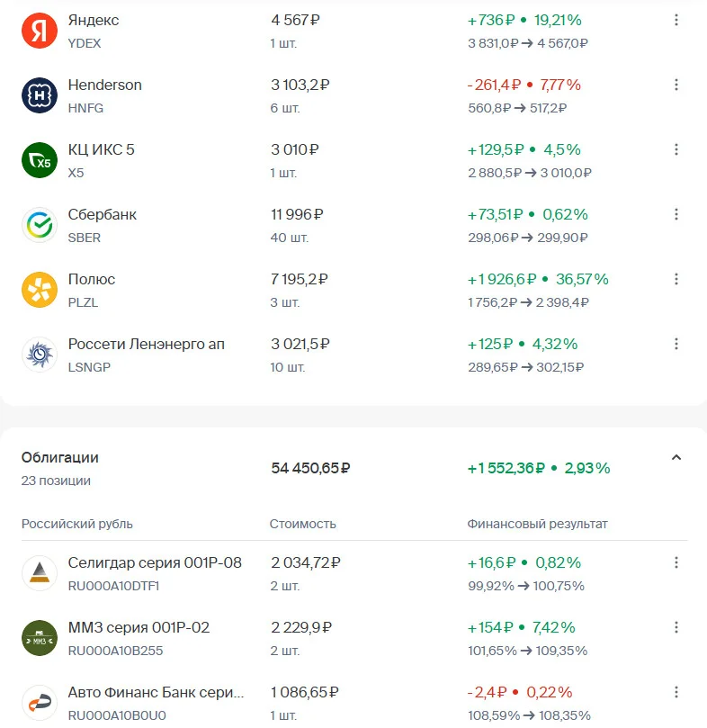
Task: Click the YDEX ticker text
Action: coord(84,43)
